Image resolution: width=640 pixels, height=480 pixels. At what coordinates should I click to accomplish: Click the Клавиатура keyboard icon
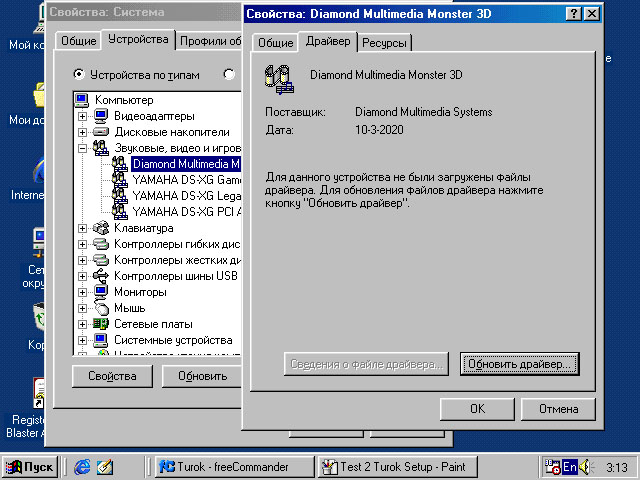[101, 228]
